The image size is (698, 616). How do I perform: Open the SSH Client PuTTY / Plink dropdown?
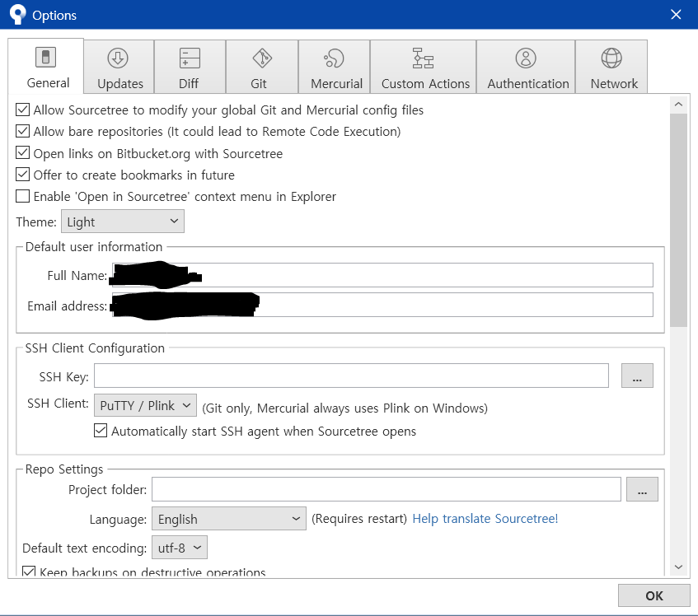pyautogui.click(x=145, y=405)
